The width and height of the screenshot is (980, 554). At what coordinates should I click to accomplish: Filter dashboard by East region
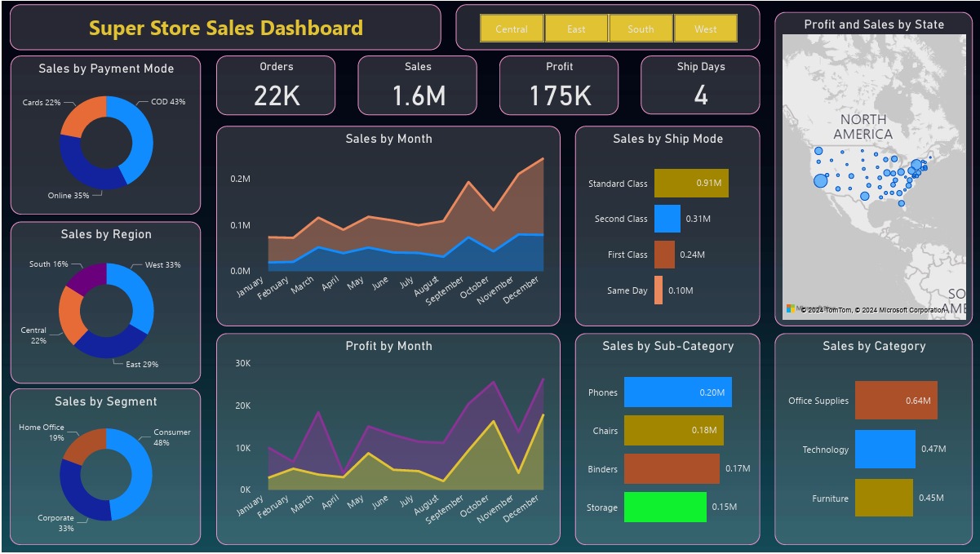pos(576,29)
